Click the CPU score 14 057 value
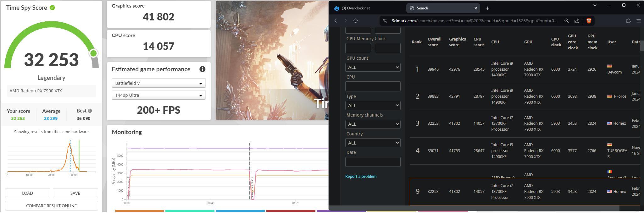This screenshot has width=644, height=213. (x=158, y=46)
